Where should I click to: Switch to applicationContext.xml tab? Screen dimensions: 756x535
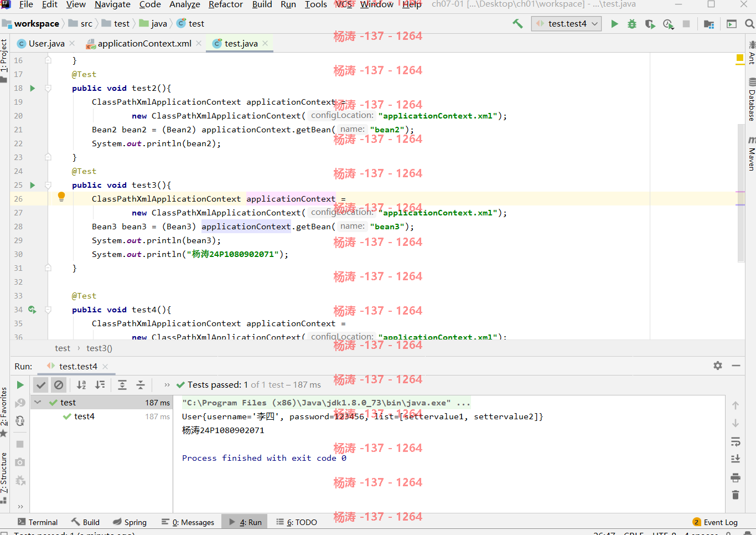tap(144, 43)
